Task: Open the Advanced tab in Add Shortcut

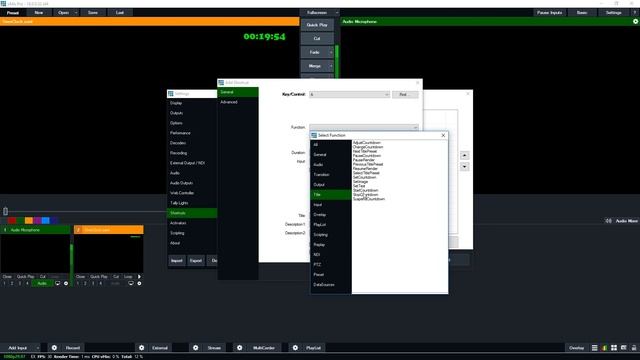Action: point(238,102)
